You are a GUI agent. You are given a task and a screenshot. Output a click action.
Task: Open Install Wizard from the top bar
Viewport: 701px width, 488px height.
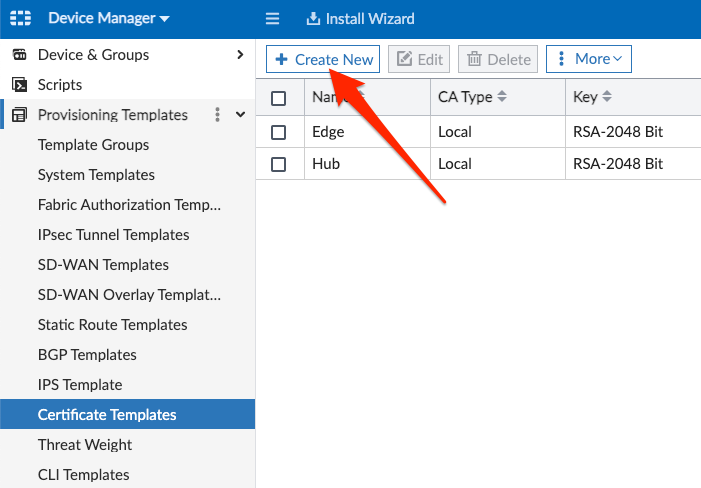360,19
